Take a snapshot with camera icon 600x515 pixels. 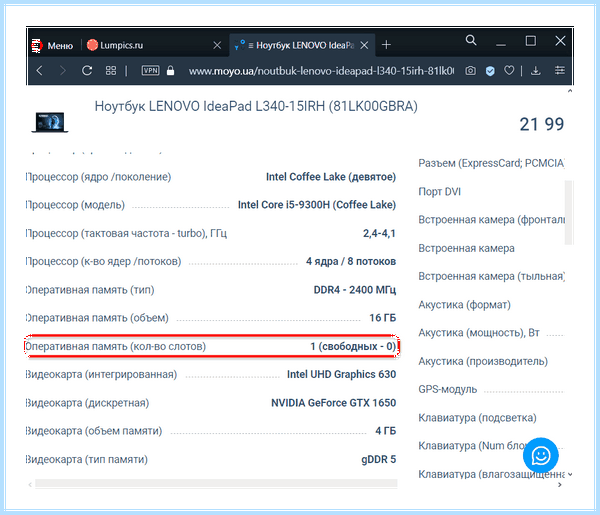[x=470, y=70]
